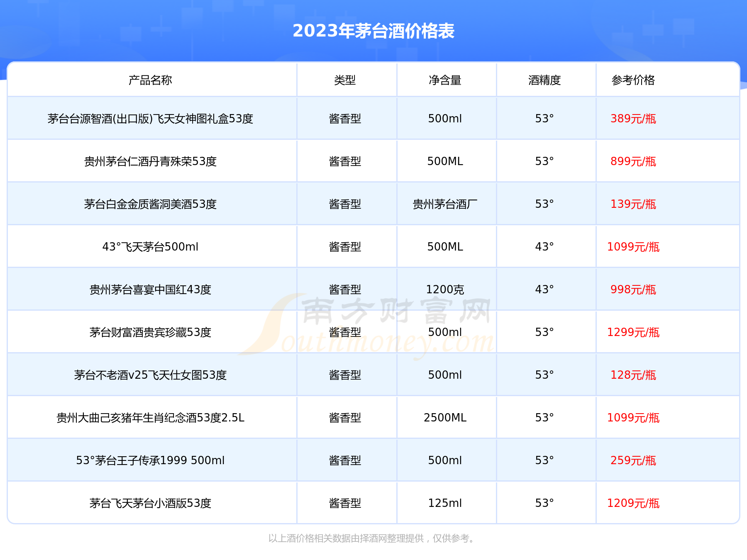Click the 389元/瓶 price
Screen dimensions: 747x560
[x=633, y=119]
